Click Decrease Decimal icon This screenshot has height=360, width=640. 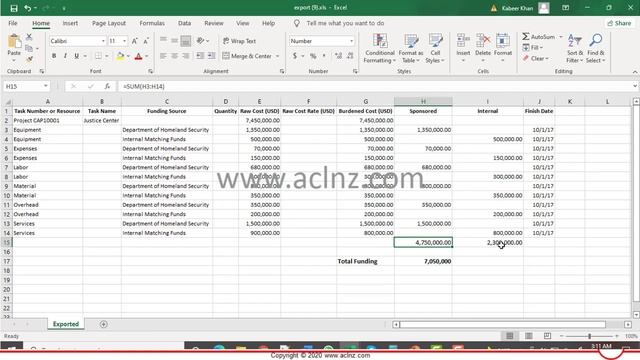click(x=350, y=56)
